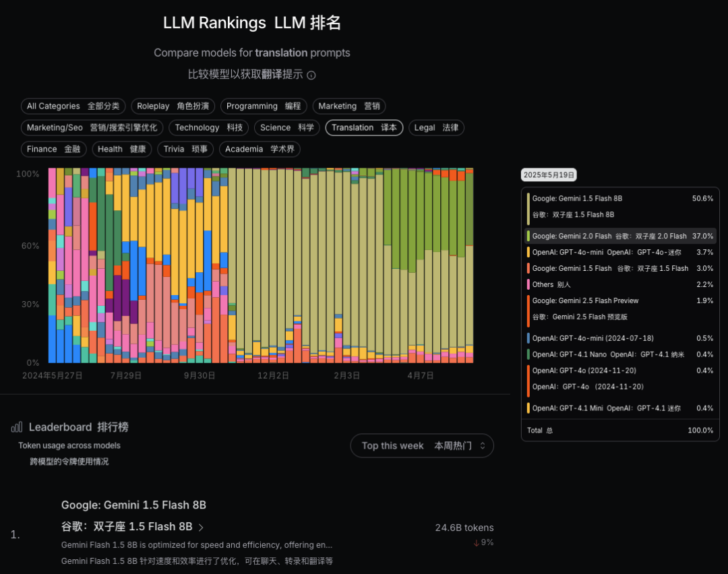
Task: Expand the Top this week dropdown
Action: point(422,445)
